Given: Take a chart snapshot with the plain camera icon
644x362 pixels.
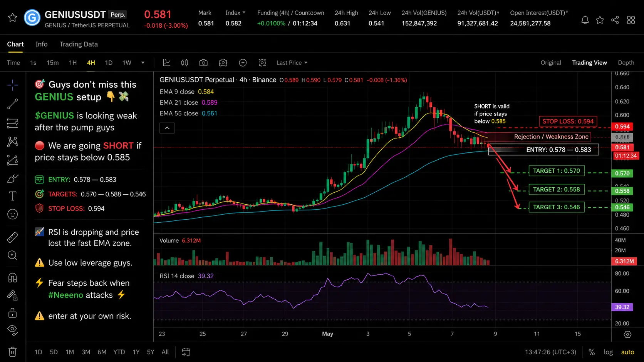Looking at the screenshot, I should point(203,63).
